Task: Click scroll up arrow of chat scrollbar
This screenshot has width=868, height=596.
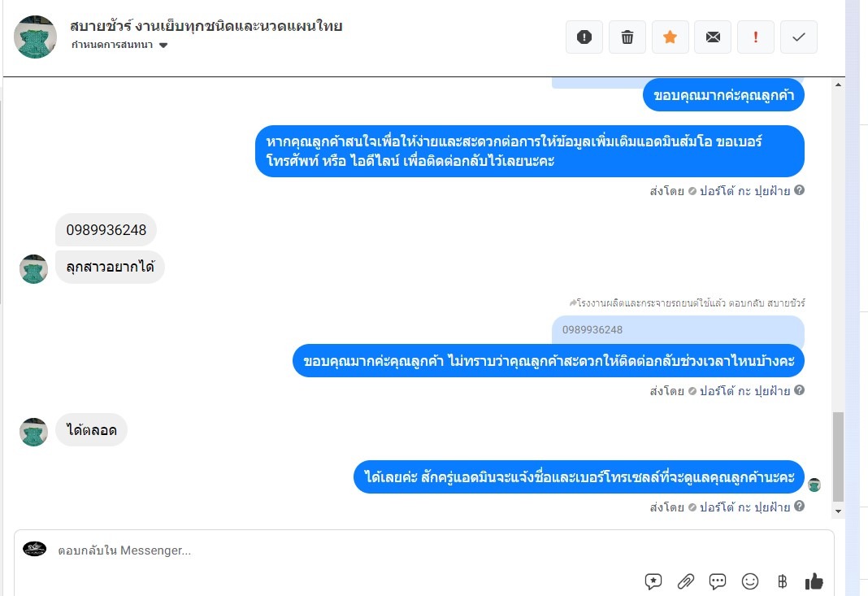Action: tap(838, 85)
